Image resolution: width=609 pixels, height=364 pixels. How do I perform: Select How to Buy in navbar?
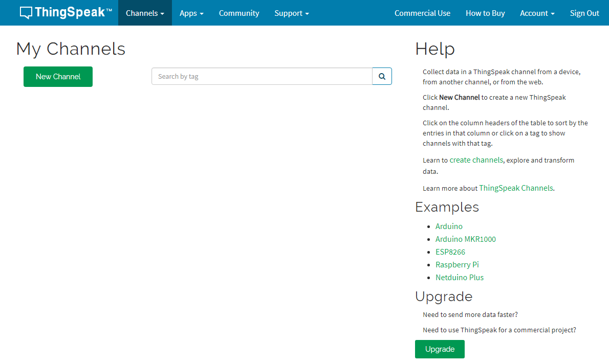[x=485, y=13]
